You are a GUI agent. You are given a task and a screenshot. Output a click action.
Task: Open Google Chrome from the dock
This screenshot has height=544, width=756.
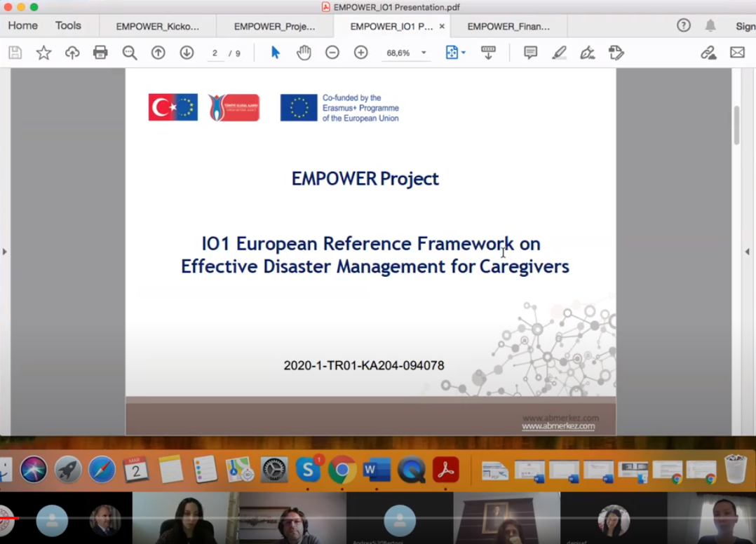pyautogui.click(x=342, y=469)
